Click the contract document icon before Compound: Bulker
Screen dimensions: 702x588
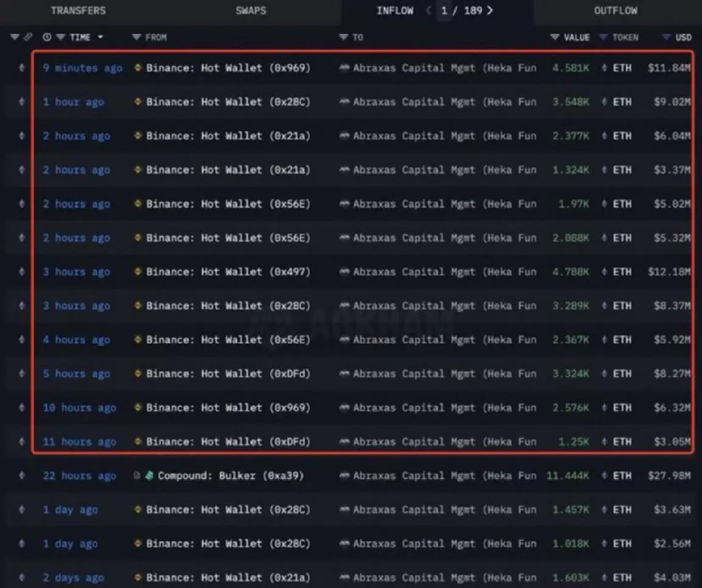137,476
